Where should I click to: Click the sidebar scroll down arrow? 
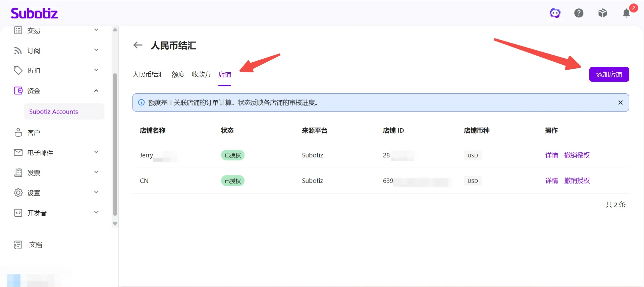pos(115,224)
